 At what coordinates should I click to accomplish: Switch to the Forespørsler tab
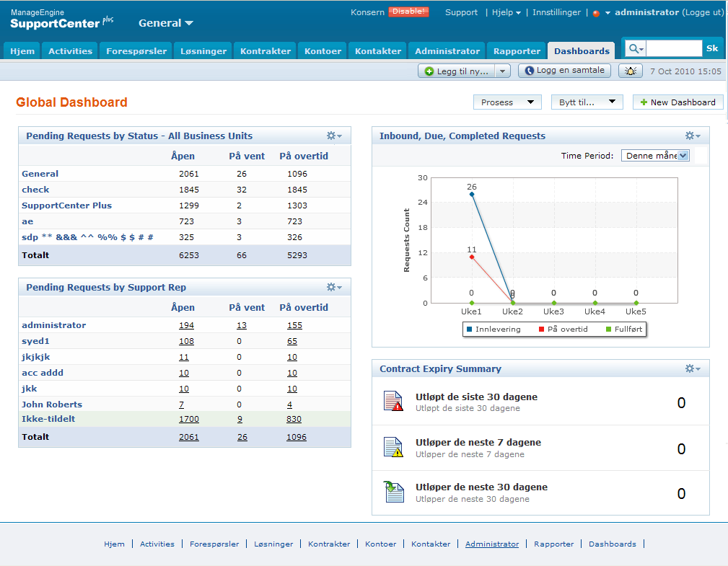click(136, 51)
